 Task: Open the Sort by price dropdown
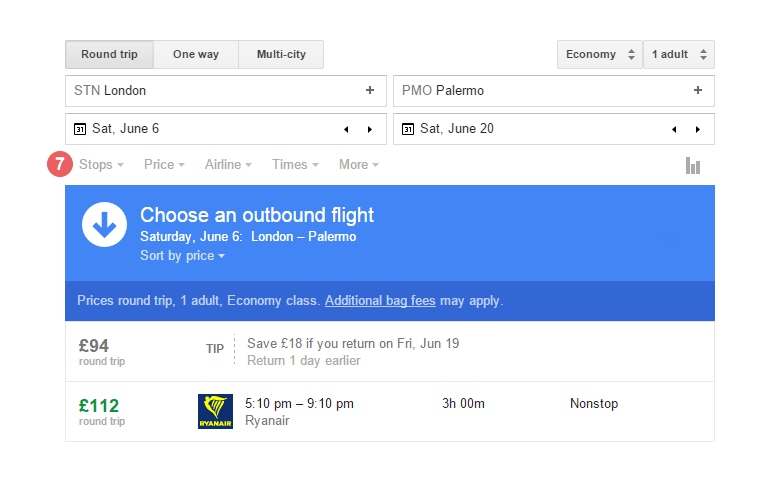pos(182,256)
